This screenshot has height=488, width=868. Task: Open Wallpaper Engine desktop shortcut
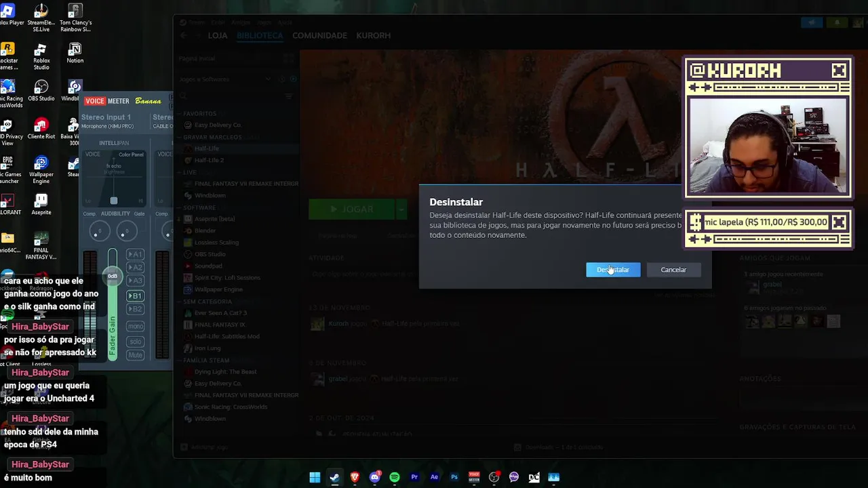coord(41,170)
